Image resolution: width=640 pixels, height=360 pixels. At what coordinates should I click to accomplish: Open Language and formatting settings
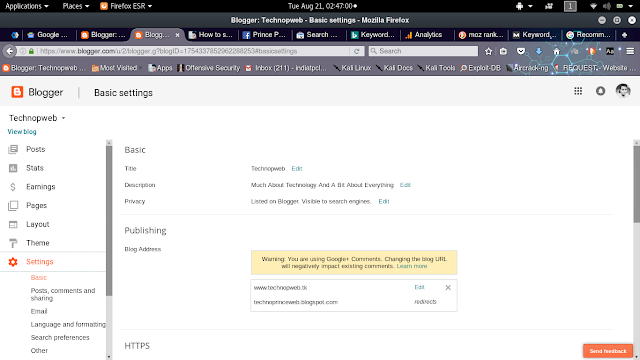(x=68, y=324)
